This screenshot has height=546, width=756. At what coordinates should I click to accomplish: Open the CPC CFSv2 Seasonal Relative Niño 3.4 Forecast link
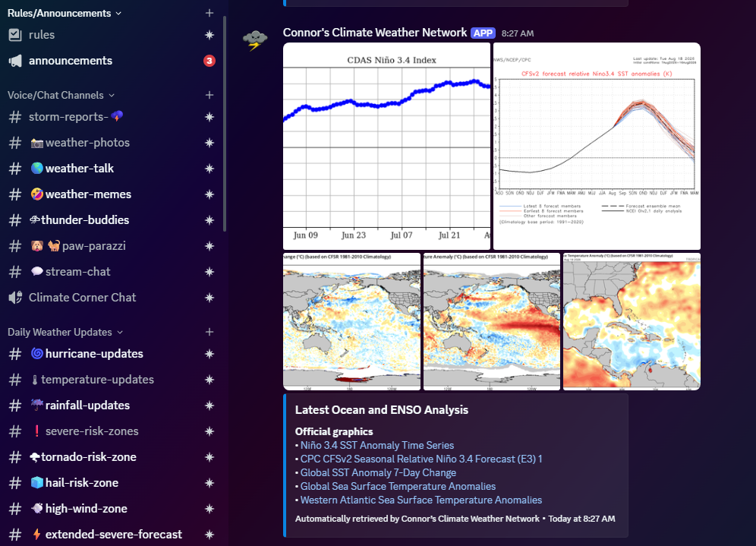click(421, 459)
